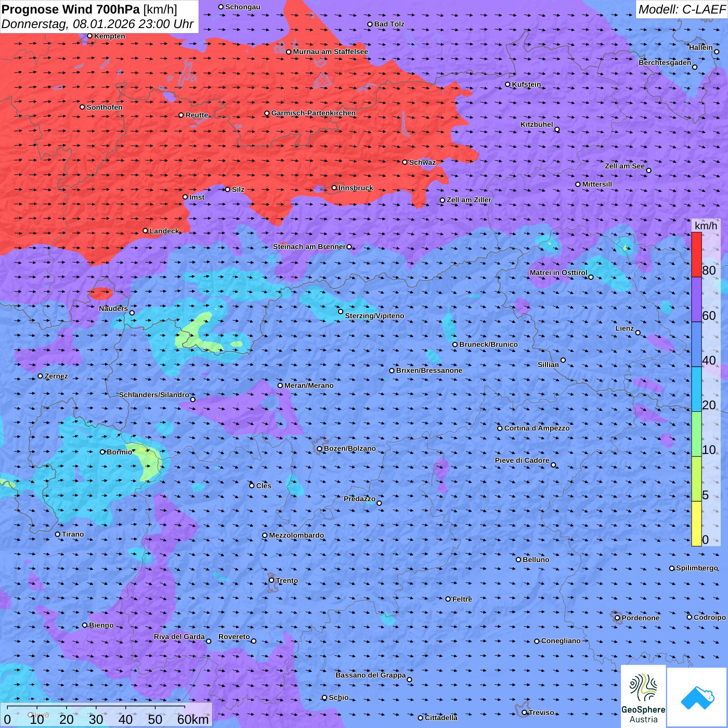Click the Treviso marker
This screenshot has height=728, width=728.
pos(525,712)
